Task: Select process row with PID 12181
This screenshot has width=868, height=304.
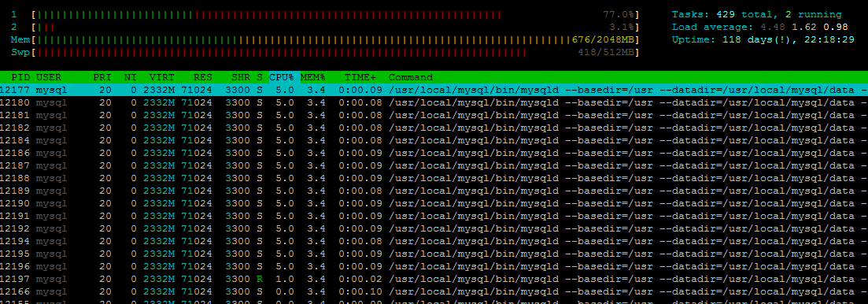Action: (x=434, y=115)
